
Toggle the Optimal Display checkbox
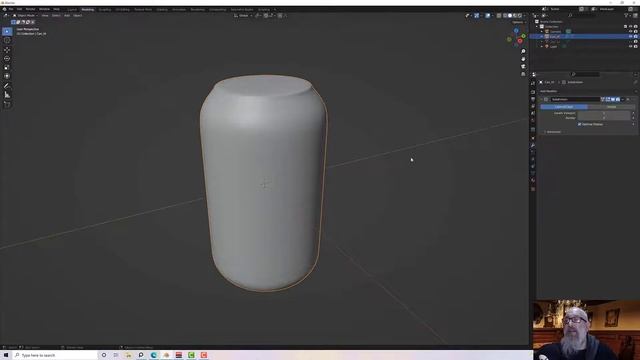point(579,124)
